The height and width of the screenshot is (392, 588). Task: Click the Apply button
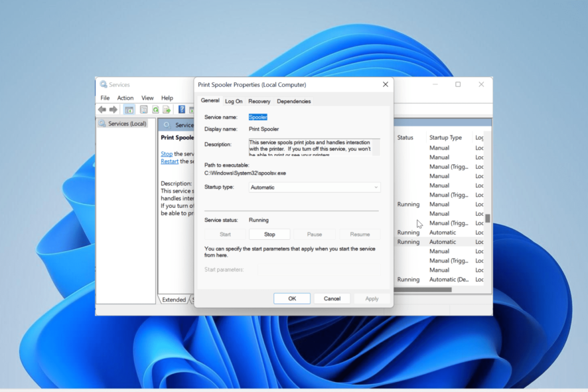pyautogui.click(x=372, y=298)
